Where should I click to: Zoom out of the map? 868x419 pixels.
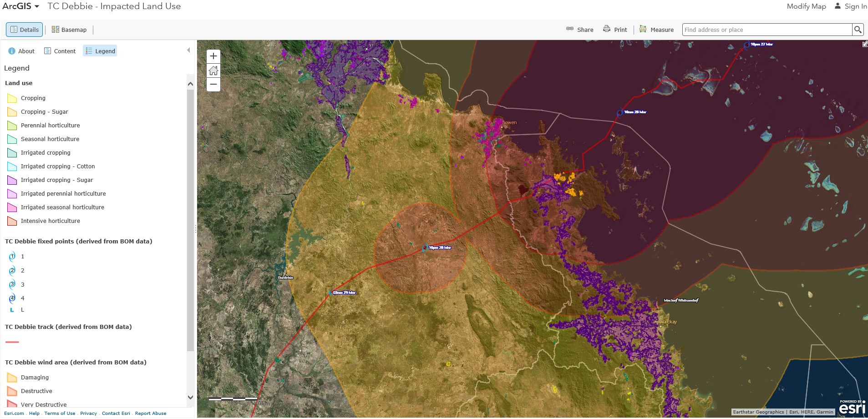[213, 85]
